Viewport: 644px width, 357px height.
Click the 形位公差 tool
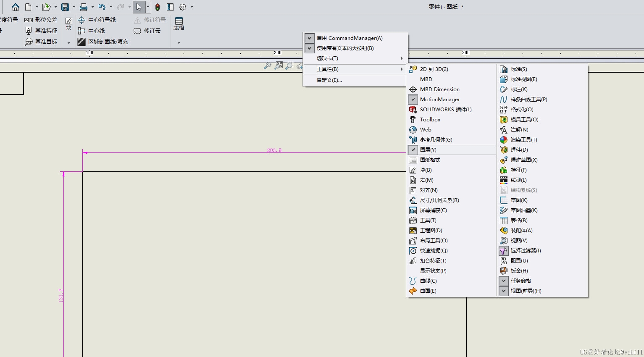click(x=41, y=20)
